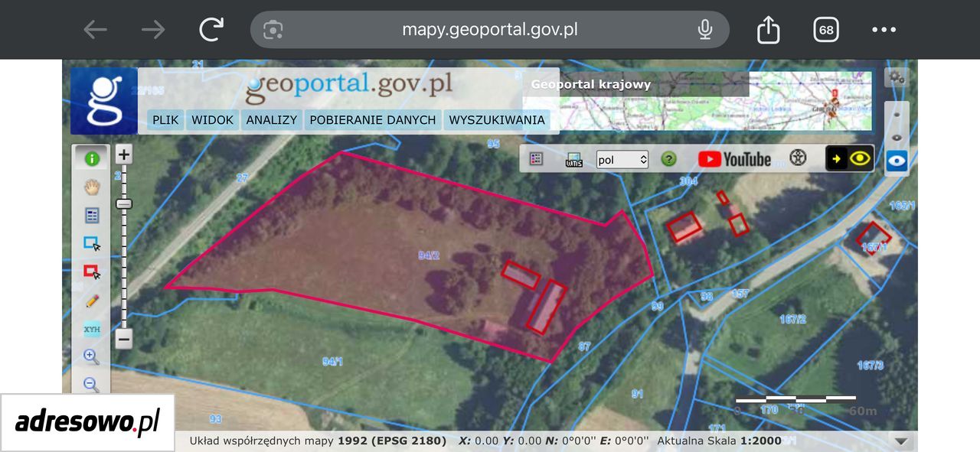Image resolution: width=980 pixels, height=452 pixels.
Task: Click the browser address bar mapy.geoportal.gov.pl
Action: pos(490,30)
